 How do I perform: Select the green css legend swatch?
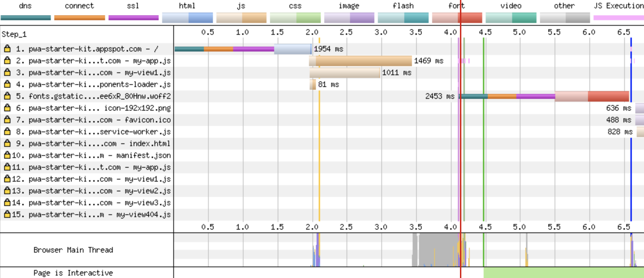[x=295, y=18]
